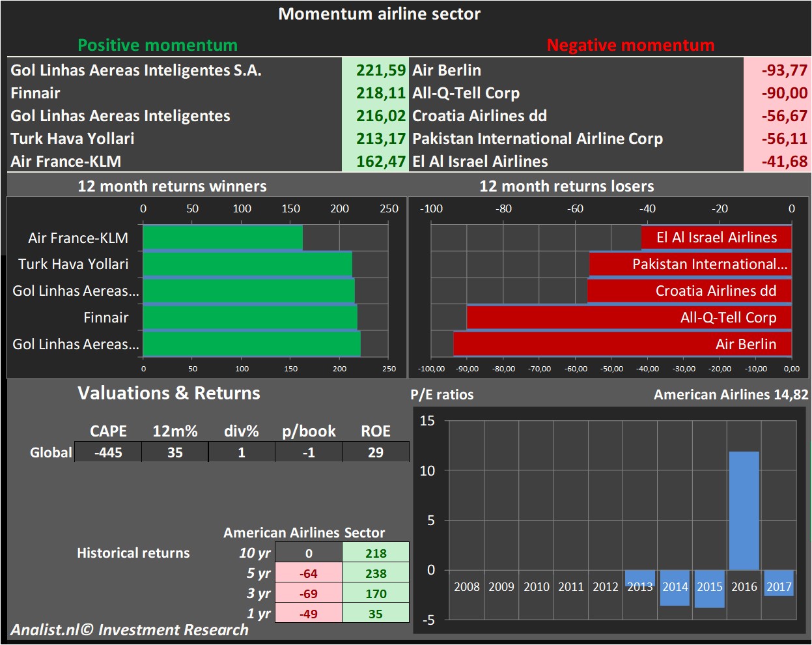Click the "12 month returns winners" chart title

tap(172, 186)
